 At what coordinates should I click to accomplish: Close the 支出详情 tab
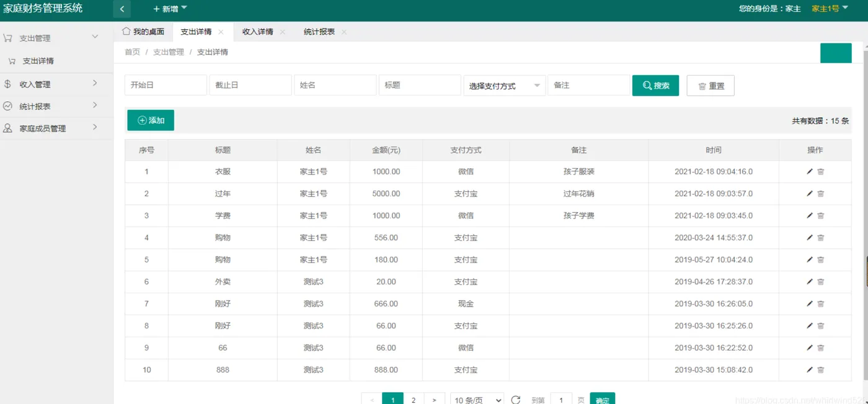(221, 32)
